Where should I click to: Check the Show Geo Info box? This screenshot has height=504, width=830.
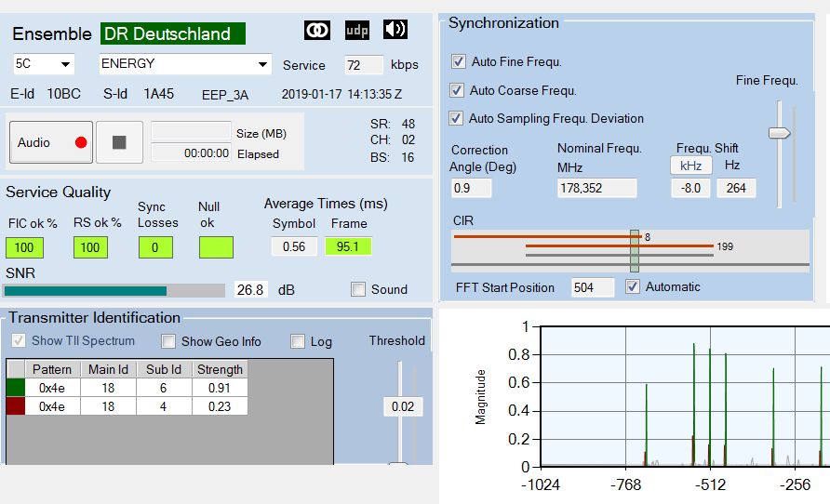pyautogui.click(x=168, y=341)
